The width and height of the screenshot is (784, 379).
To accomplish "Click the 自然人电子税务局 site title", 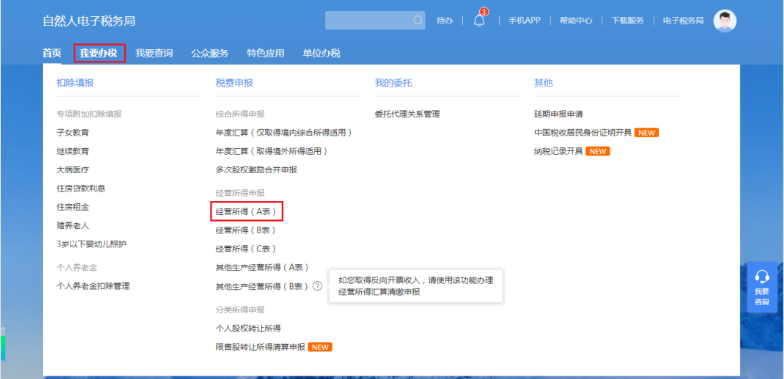I will [x=89, y=22].
